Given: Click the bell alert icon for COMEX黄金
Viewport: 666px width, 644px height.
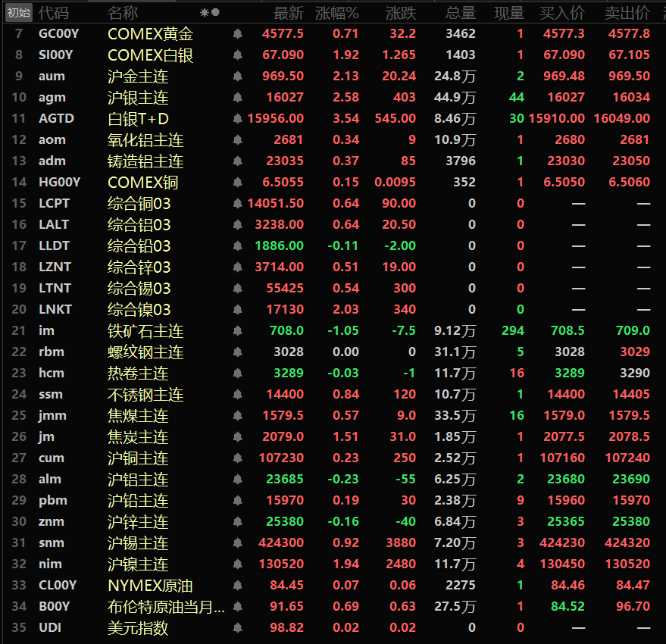Looking at the screenshot, I should (237, 33).
